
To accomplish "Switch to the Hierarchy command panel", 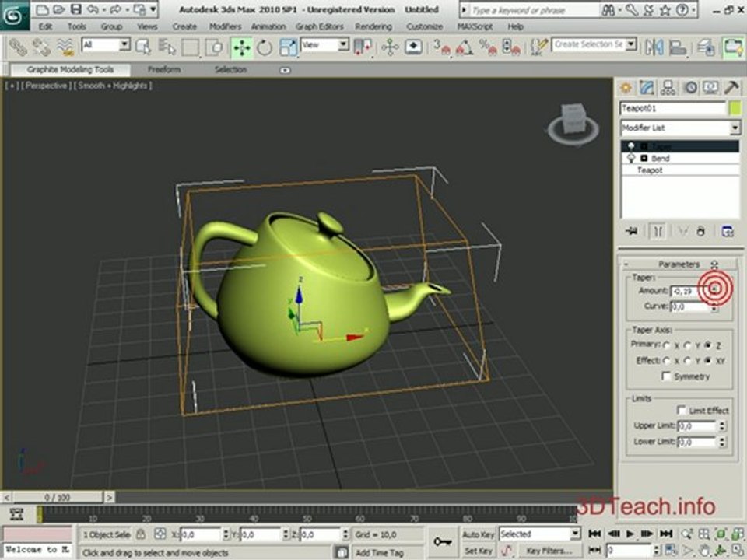I will 668,88.
